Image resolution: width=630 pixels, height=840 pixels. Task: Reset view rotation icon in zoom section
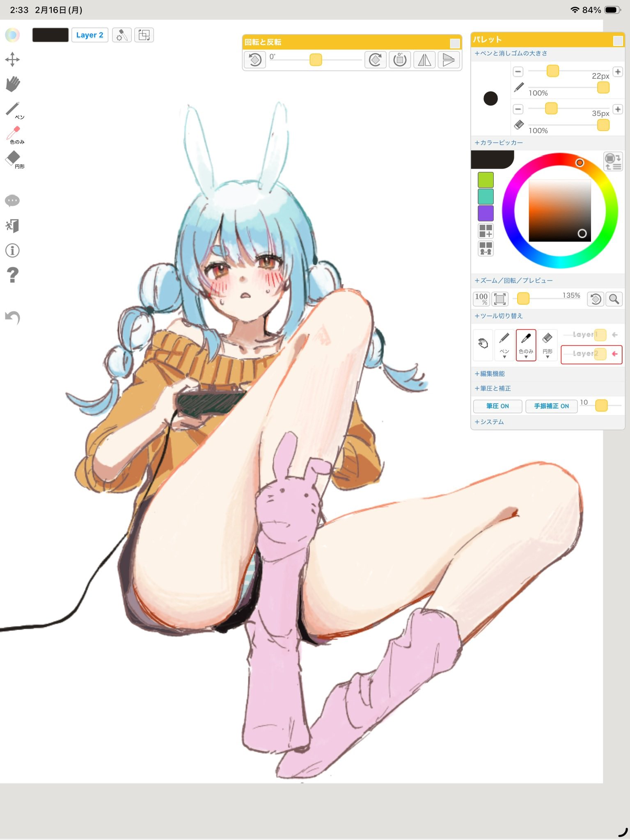[596, 299]
